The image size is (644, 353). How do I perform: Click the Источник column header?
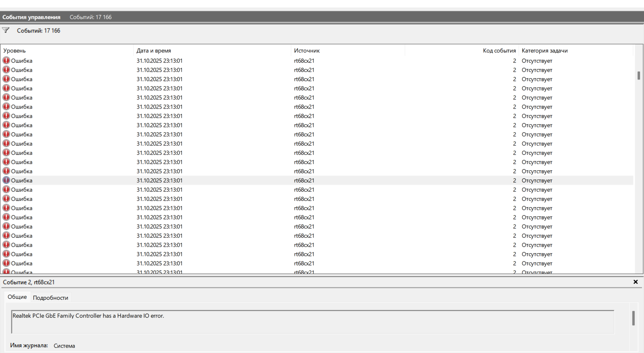[x=307, y=50]
